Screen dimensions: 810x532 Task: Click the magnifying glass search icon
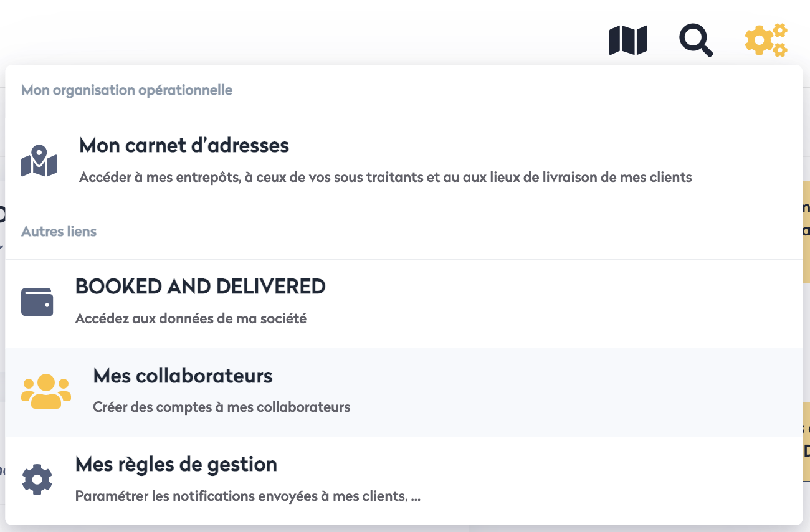click(695, 40)
